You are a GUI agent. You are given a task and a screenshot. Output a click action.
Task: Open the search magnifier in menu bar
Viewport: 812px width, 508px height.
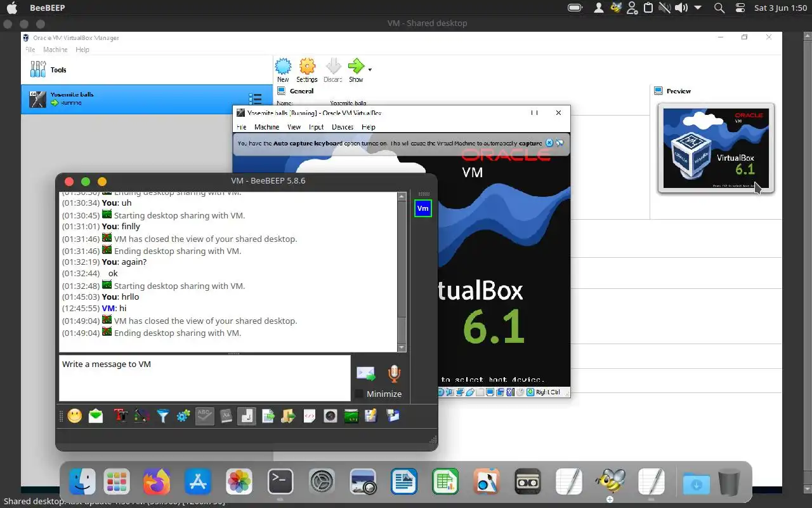tap(719, 8)
